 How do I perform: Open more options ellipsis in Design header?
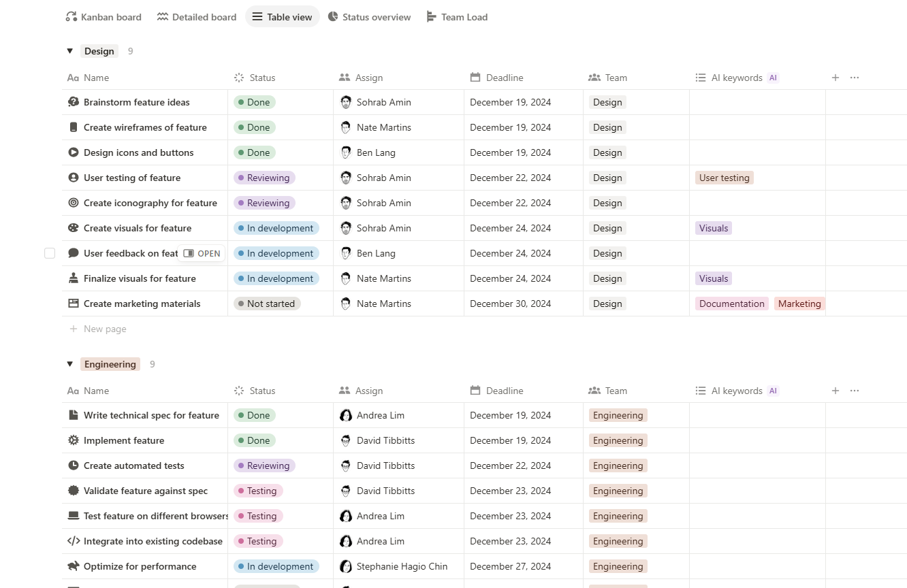point(855,78)
